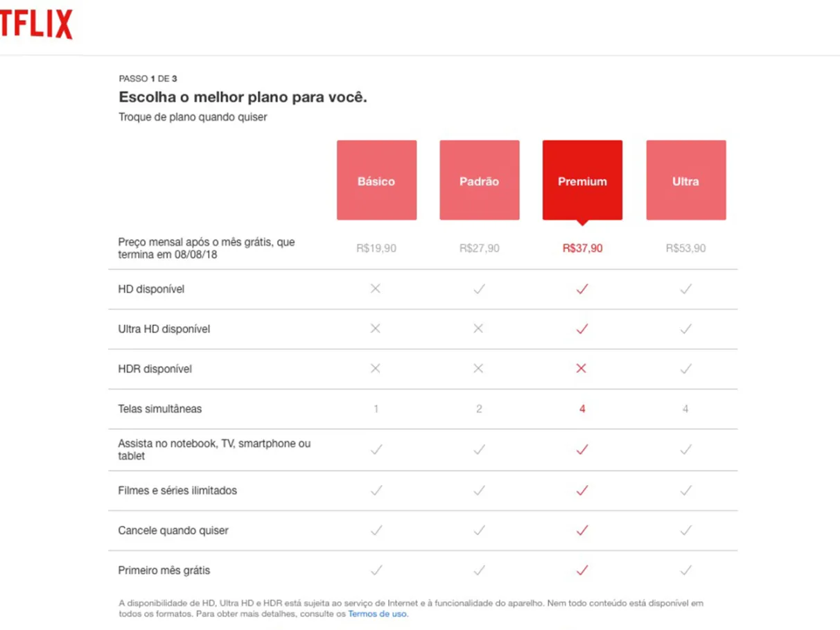Image resolution: width=840 pixels, height=630 pixels.
Task: Select the Premium plan card
Action: 582,180
